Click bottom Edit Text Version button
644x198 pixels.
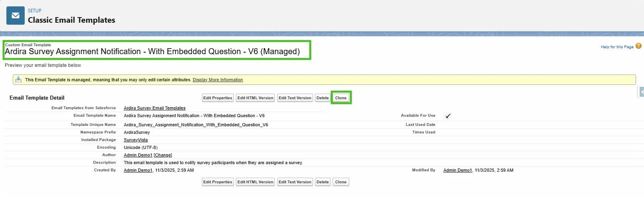(x=295, y=182)
